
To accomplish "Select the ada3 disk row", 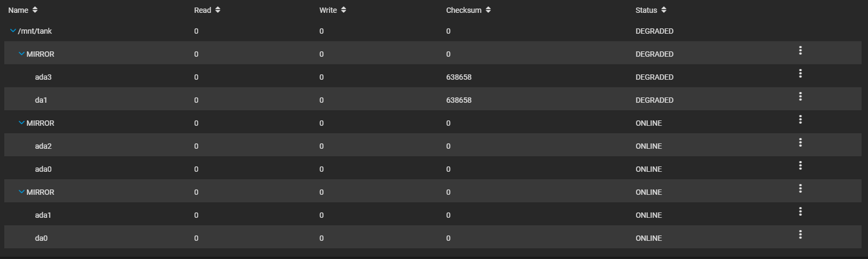I will [43, 77].
